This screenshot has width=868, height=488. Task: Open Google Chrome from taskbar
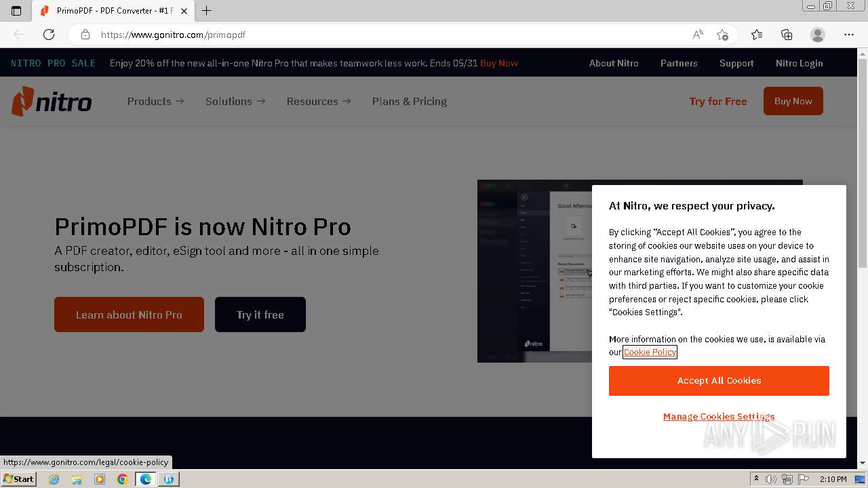pyautogui.click(x=122, y=479)
